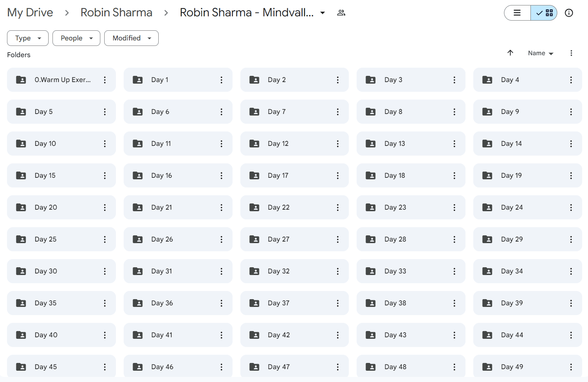The image size is (588, 382).
Task: Select the Day 8 folder
Action: click(x=411, y=112)
